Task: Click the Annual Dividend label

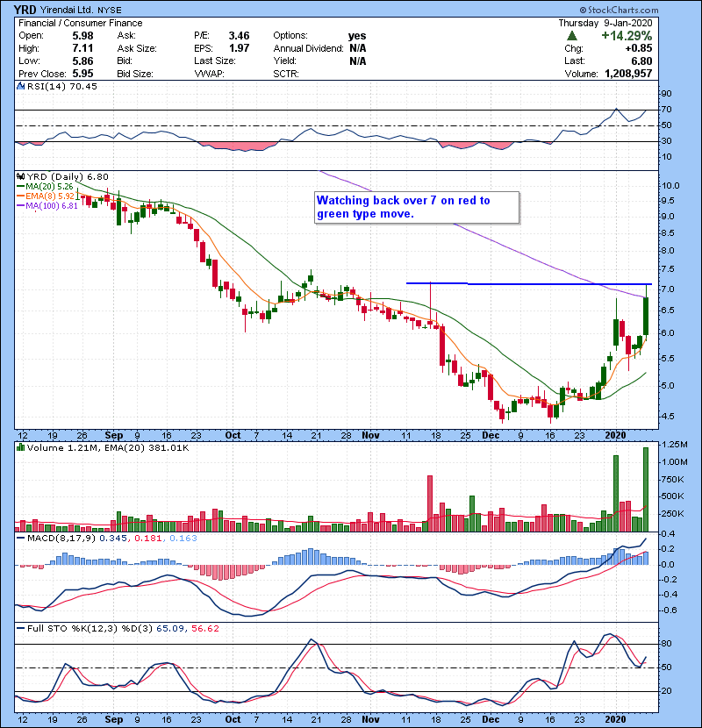Action: click(309, 48)
